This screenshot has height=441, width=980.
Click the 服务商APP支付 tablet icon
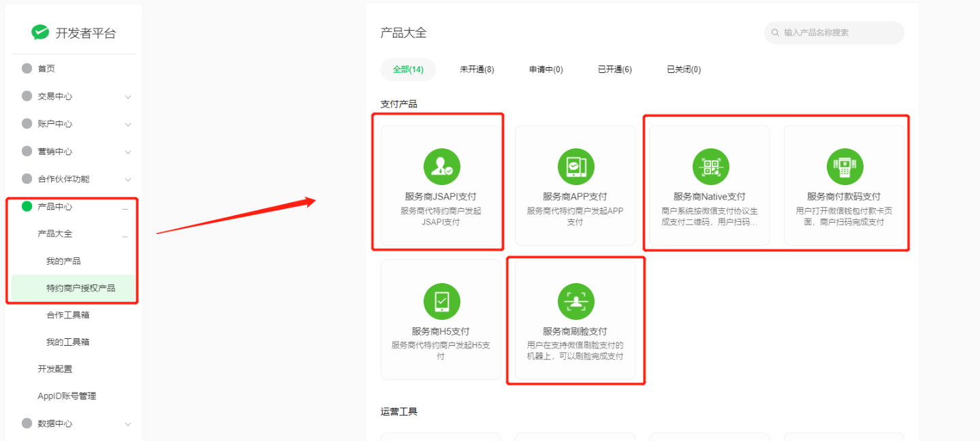pyautogui.click(x=575, y=167)
